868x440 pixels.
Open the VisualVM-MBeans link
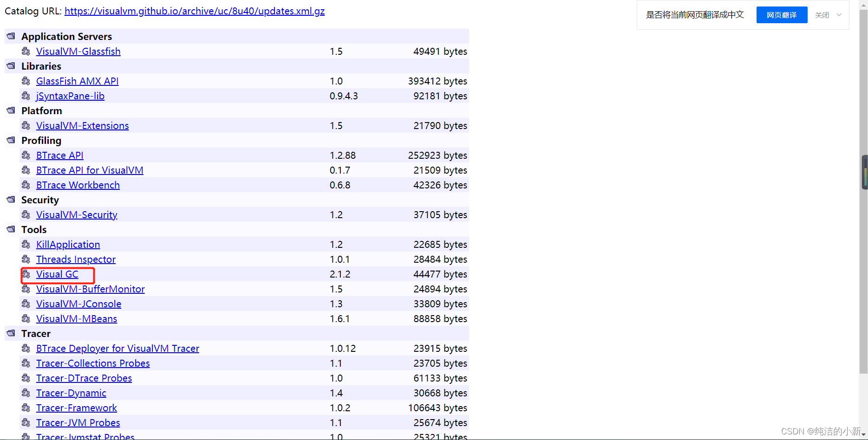coord(77,319)
